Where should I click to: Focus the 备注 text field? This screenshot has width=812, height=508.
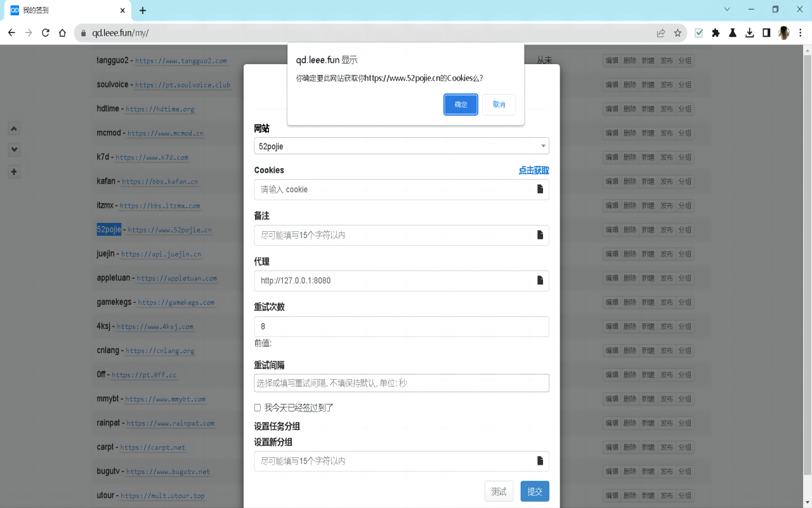[402, 235]
